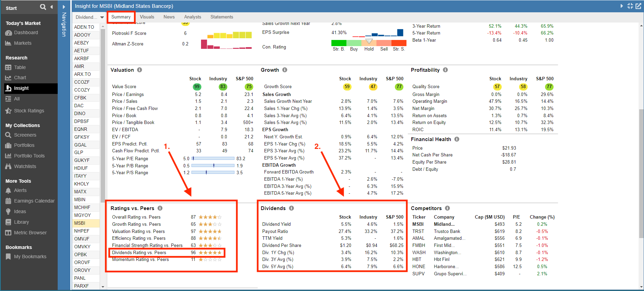Open the Earnings Calendar
This screenshot has width=644, height=291.
34,201
